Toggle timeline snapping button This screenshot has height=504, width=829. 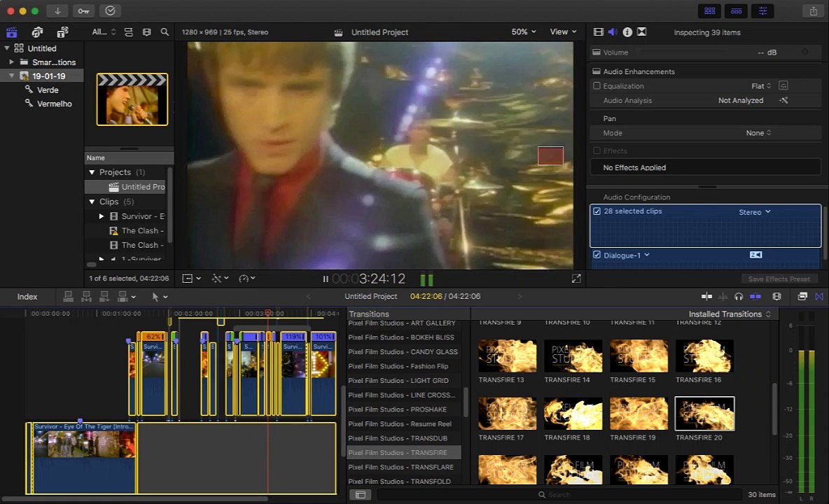point(755,296)
